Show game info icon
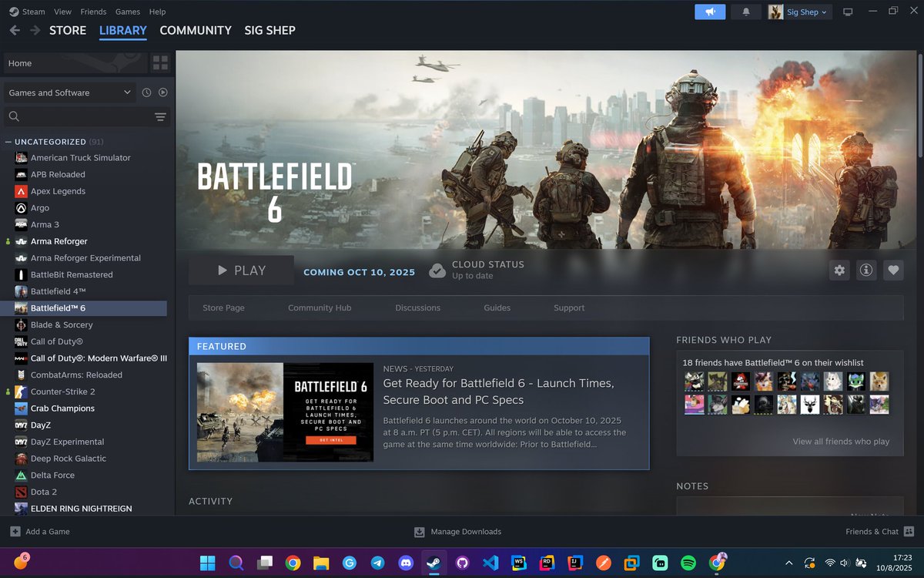The image size is (924, 578). [866, 271]
